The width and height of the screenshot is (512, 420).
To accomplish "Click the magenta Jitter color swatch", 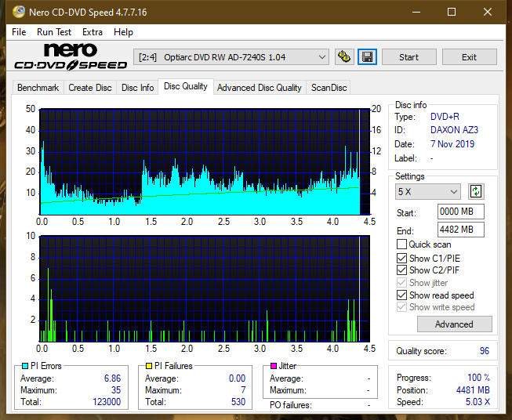I will click(x=274, y=366).
